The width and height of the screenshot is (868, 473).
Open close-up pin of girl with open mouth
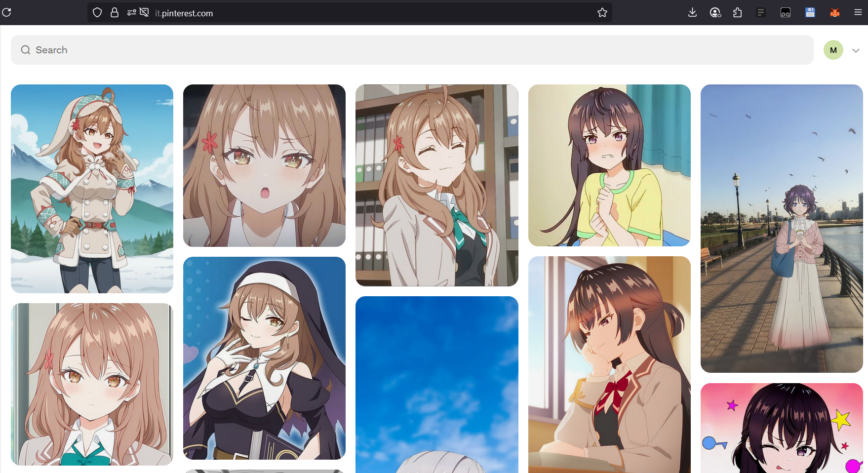tap(264, 165)
